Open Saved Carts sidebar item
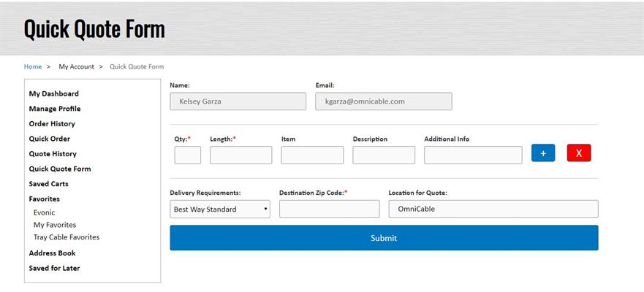Image resolution: width=644 pixels, height=292 pixels. pyautogui.click(x=48, y=184)
